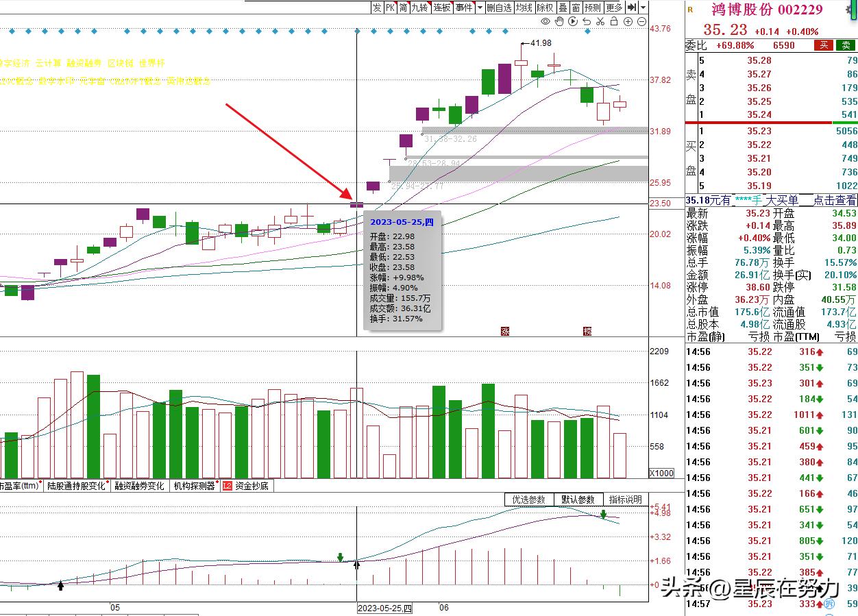The width and height of the screenshot is (858, 616).
Task: Click the 金额 26.91亿 value
Action: pyautogui.click(x=752, y=275)
